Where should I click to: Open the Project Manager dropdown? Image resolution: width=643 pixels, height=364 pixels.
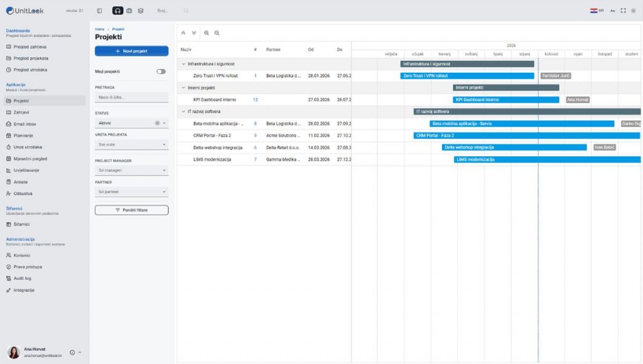coord(132,170)
